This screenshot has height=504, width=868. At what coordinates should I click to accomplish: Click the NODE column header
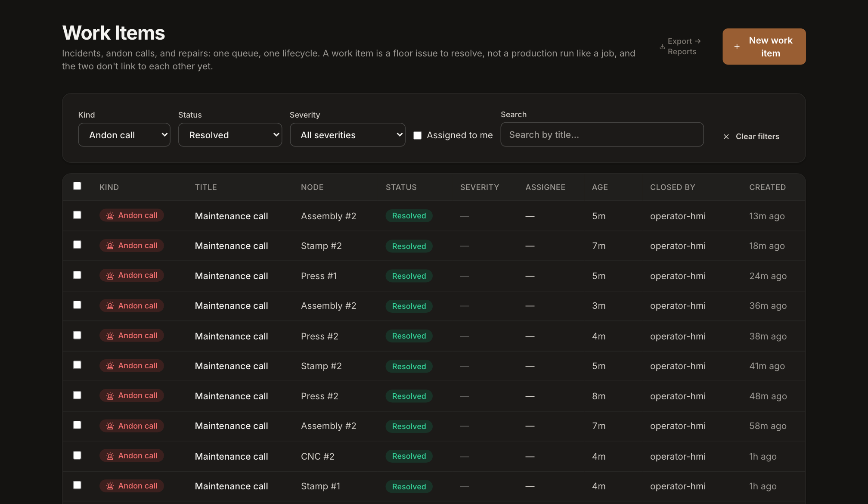(x=312, y=187)
